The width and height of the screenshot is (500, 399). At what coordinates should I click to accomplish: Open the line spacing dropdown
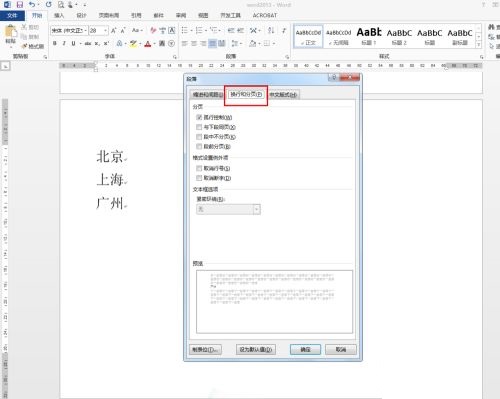[236, 43]
